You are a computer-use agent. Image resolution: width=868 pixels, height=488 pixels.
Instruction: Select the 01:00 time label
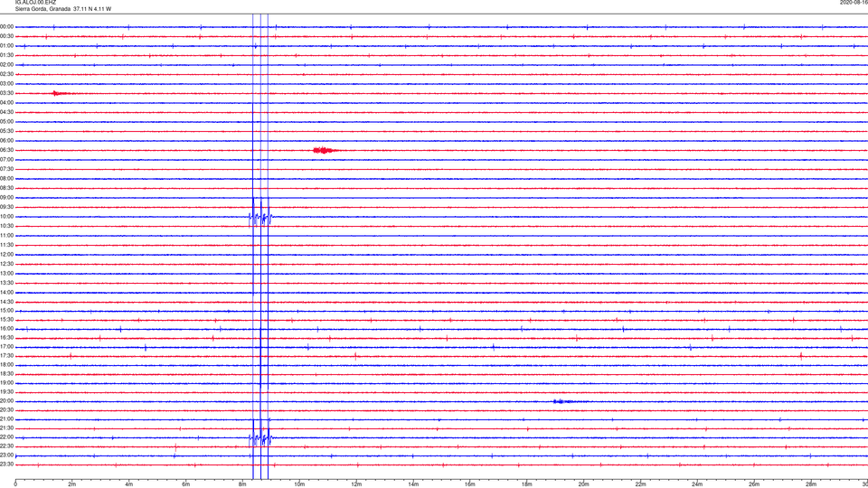tap(6, 46)
